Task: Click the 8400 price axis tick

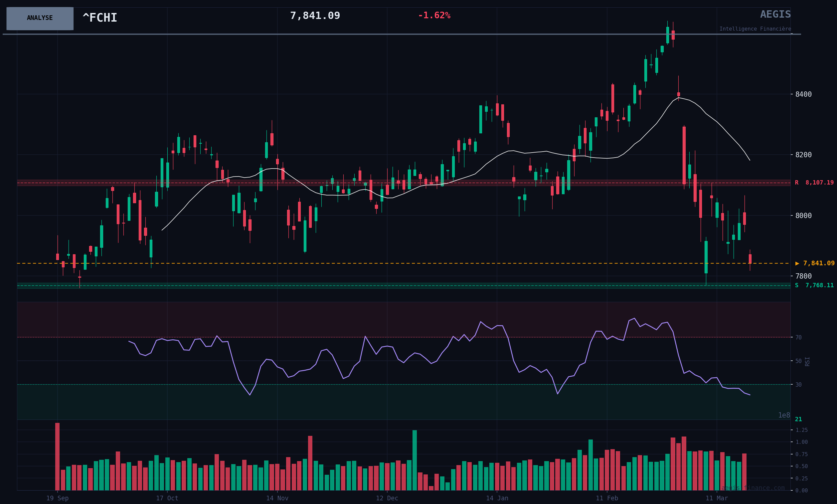Action: pyautogui.click(x=803, y=94)
